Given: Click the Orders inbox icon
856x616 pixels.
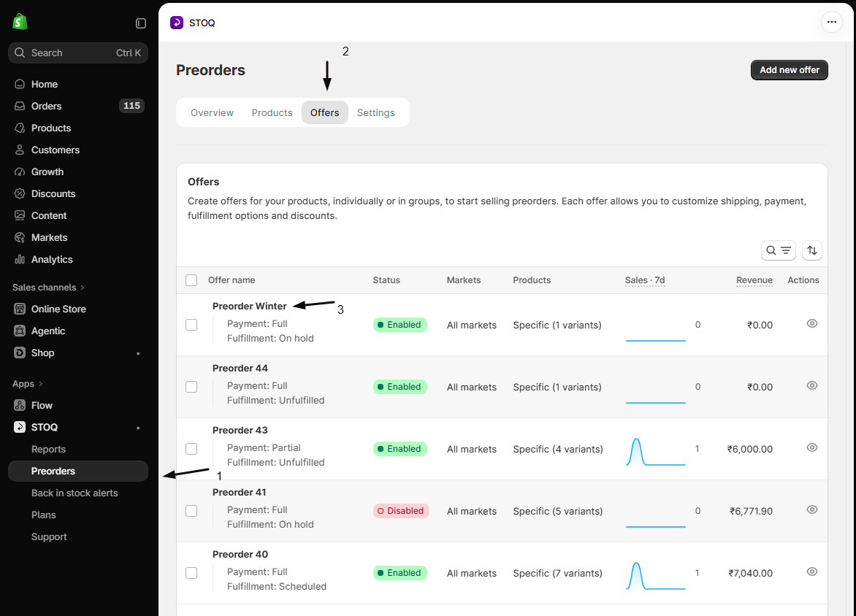Looking at the screenshot, I should point(20,106).
